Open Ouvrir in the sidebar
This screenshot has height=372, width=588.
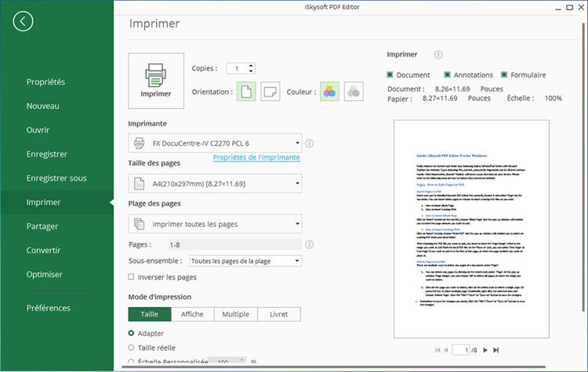click(x=38, y=130)
